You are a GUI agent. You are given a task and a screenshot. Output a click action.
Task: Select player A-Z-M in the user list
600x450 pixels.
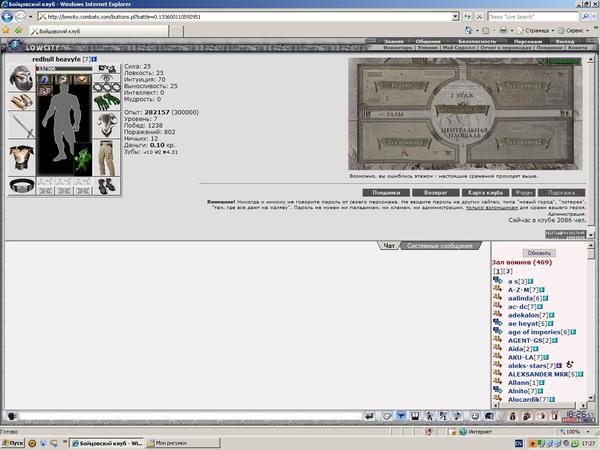click(518, 290)
